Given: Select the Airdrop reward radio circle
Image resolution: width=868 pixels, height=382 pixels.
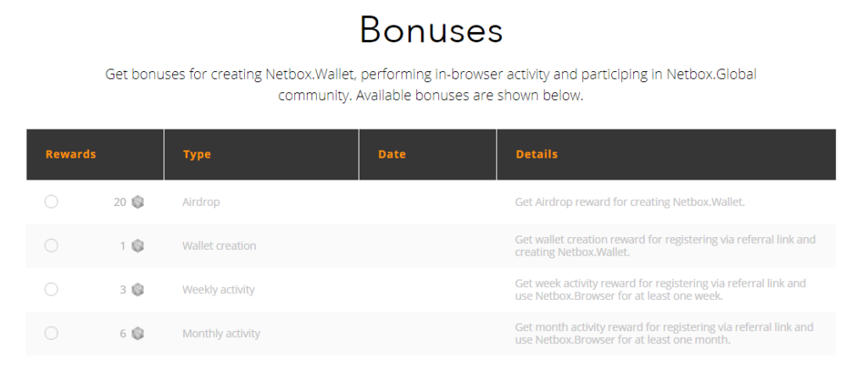Looking at the screenshot, I should tap(51, 202).
